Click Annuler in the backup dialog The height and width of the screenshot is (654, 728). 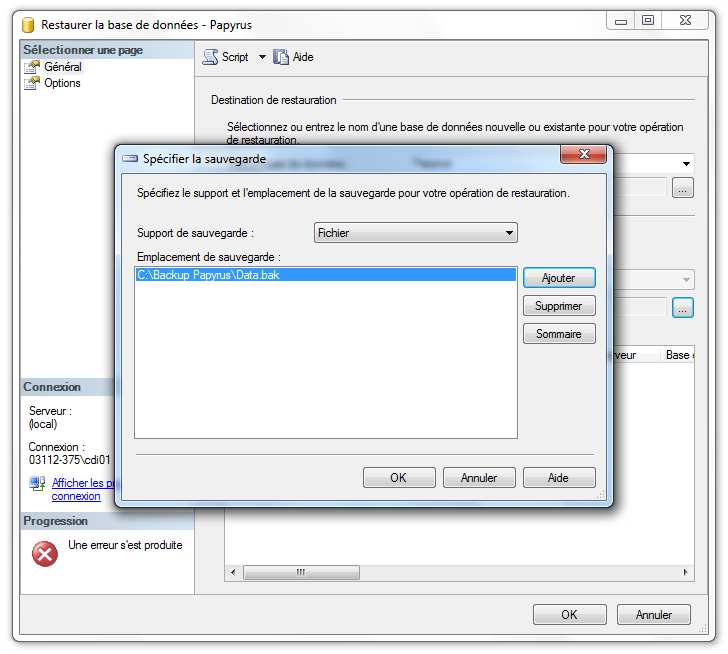479,478
